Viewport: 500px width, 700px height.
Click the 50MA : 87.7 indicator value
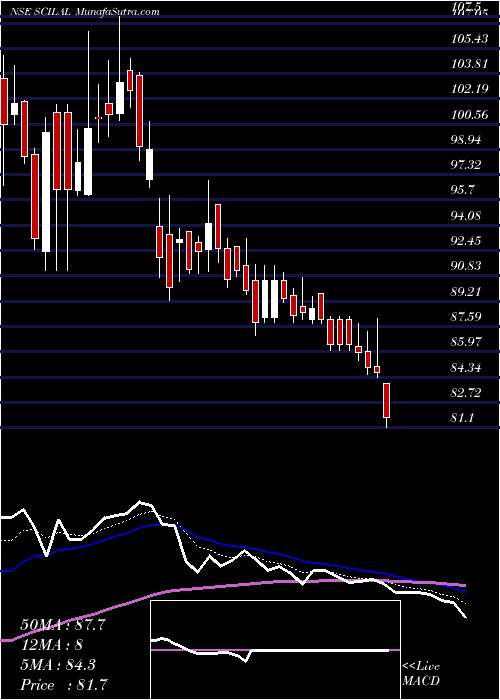coord(63,625)
